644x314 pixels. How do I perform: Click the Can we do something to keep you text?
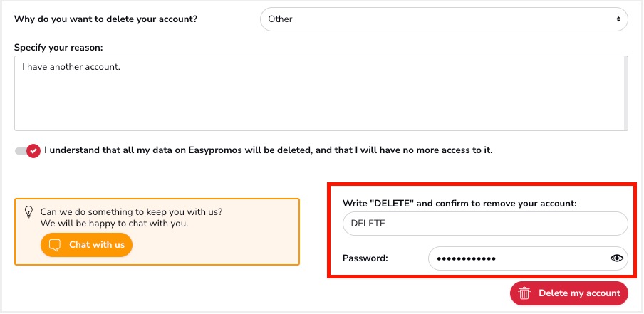(131, 212)
